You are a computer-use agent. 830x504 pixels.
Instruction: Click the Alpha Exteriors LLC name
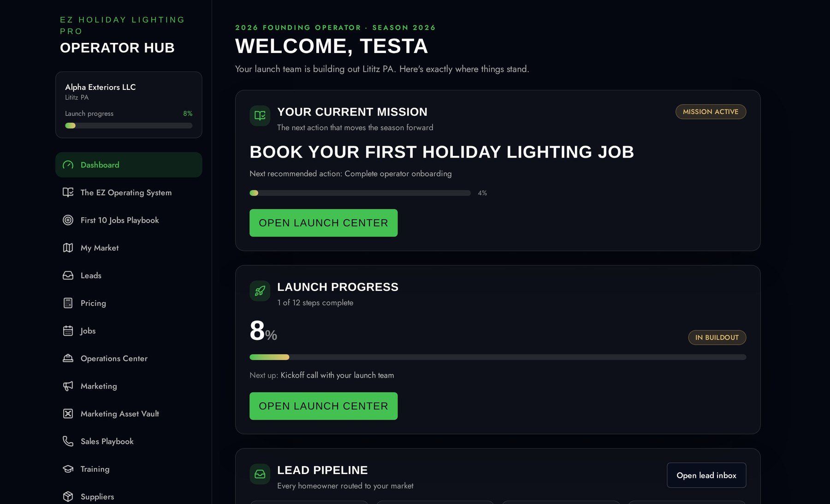click(100, 87)
